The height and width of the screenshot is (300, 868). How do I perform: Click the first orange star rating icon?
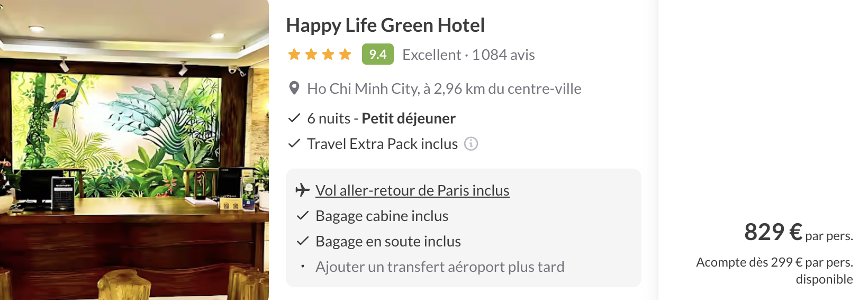click(x=294, y=55)
